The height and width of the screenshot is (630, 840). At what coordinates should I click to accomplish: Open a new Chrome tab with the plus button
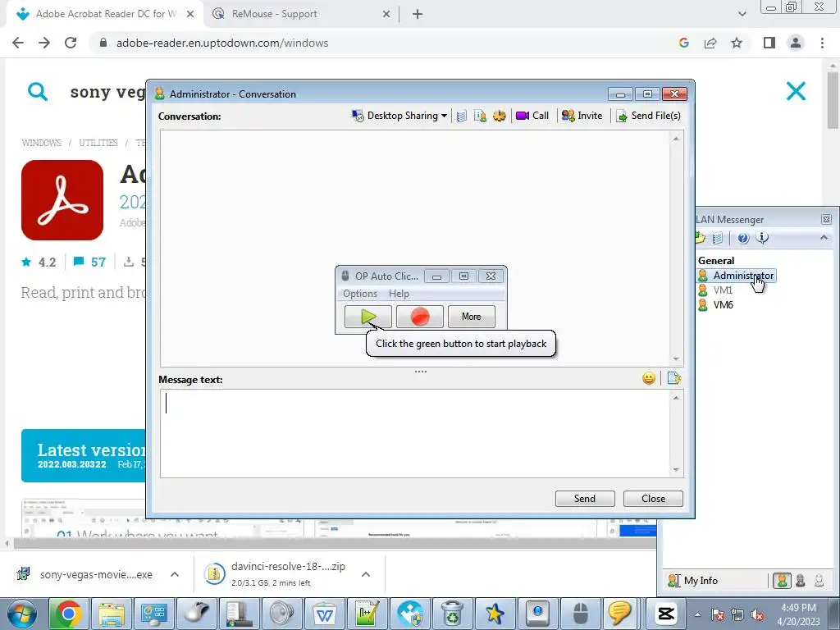coord(418,15)
